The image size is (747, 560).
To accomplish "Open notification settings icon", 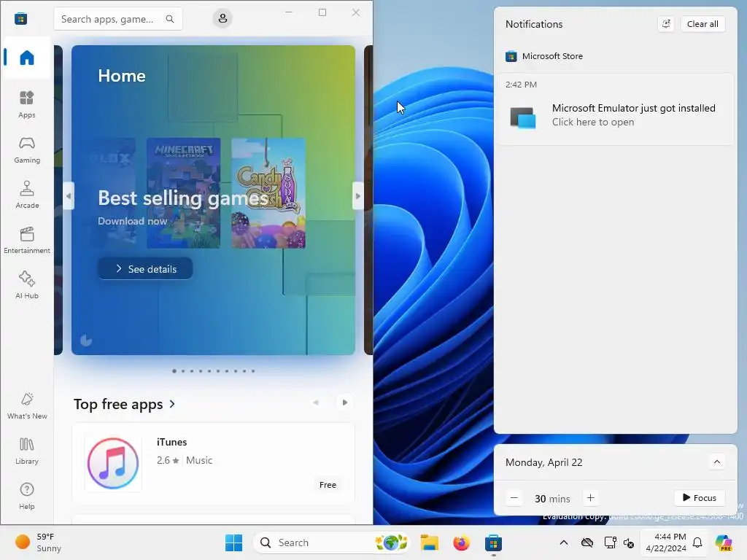I will 666,24.
